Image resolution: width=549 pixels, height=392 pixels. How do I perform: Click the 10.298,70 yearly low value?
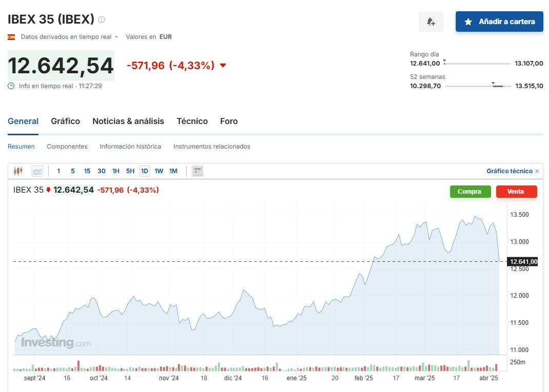pos(425,86)
